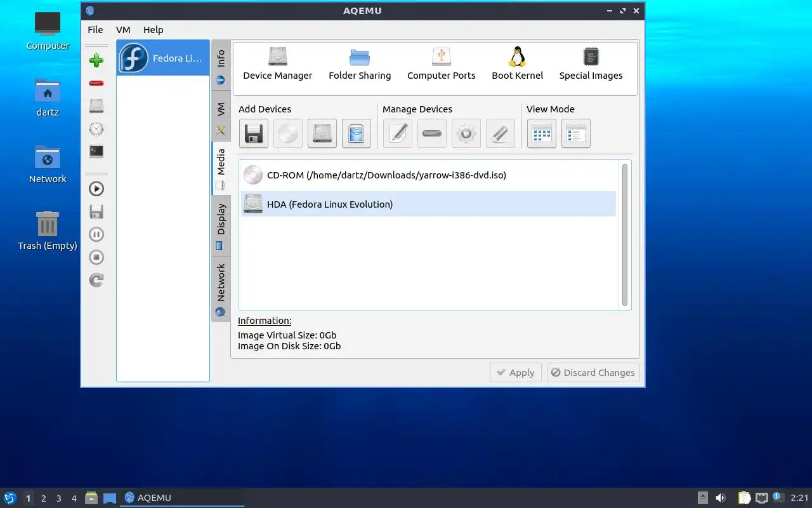Open the Folder Sharing section
This screenshot has height=508, width=812.
pos(360,64)
